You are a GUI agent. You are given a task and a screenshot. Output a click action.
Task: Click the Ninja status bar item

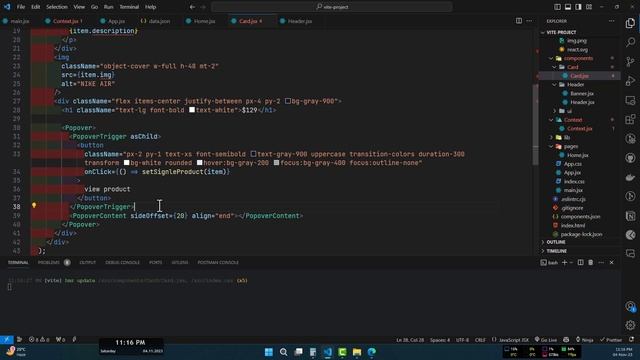point(584,340)
